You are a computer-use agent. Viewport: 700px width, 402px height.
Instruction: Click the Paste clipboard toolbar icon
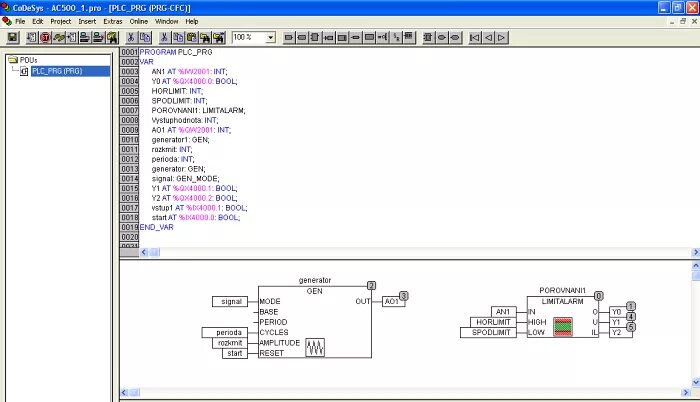click(192, 38)
